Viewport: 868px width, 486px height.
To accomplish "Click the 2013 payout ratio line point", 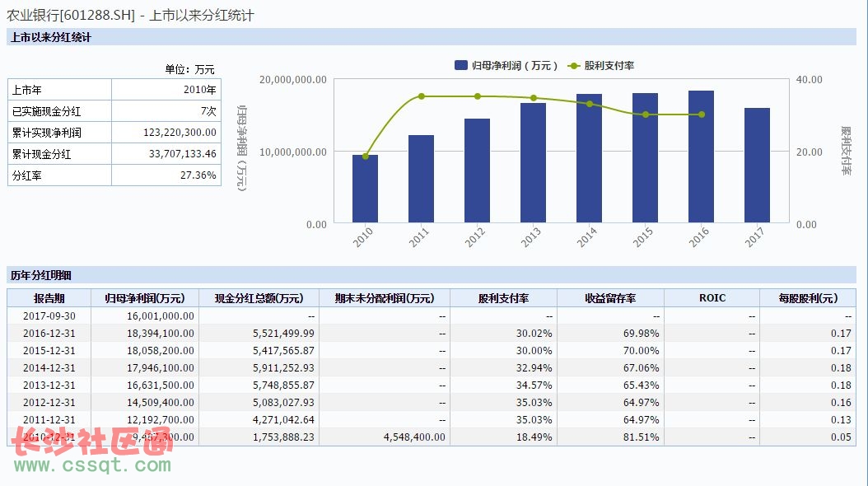I will [x=533, y=98].
